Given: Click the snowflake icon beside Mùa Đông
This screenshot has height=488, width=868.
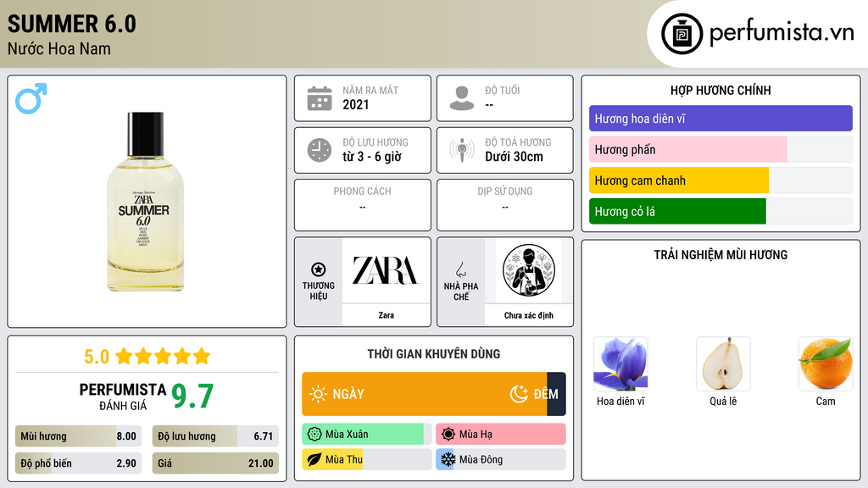Looking at the screenshot, I should [448, 459].
